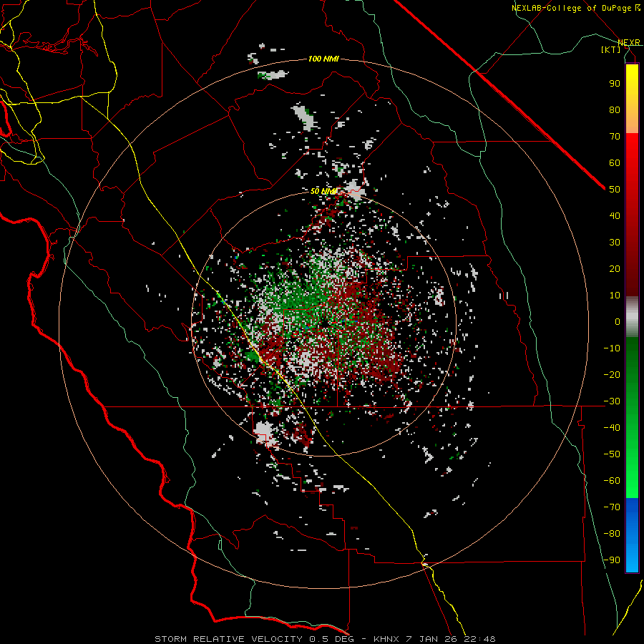Click the -60 value on the velocity scale
Image resolution: width=644 pixels, height=644 pixels.
[x=612, y=481]
